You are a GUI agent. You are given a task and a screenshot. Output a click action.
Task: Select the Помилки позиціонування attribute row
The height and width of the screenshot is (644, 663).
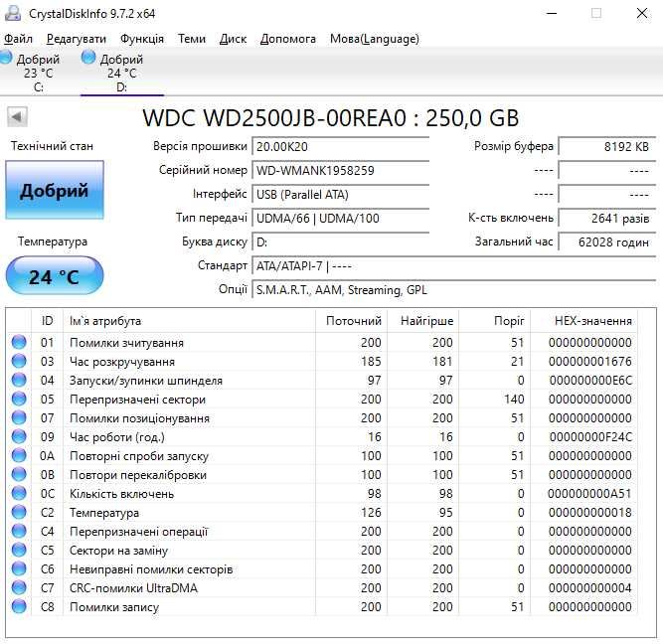[x=322, y=417]
